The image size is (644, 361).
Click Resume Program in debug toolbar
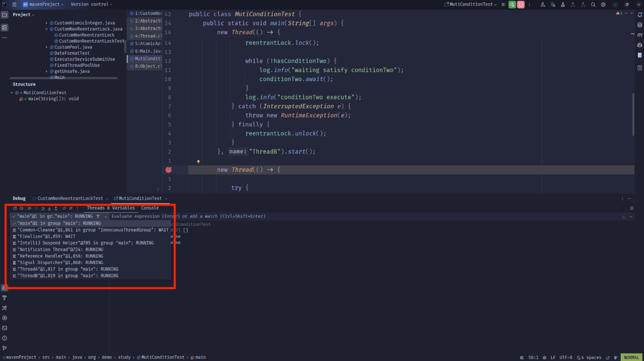tap(29, 208)
